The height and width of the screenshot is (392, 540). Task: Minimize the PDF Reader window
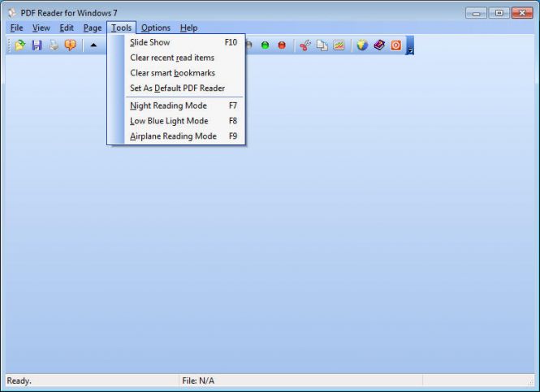477,13
